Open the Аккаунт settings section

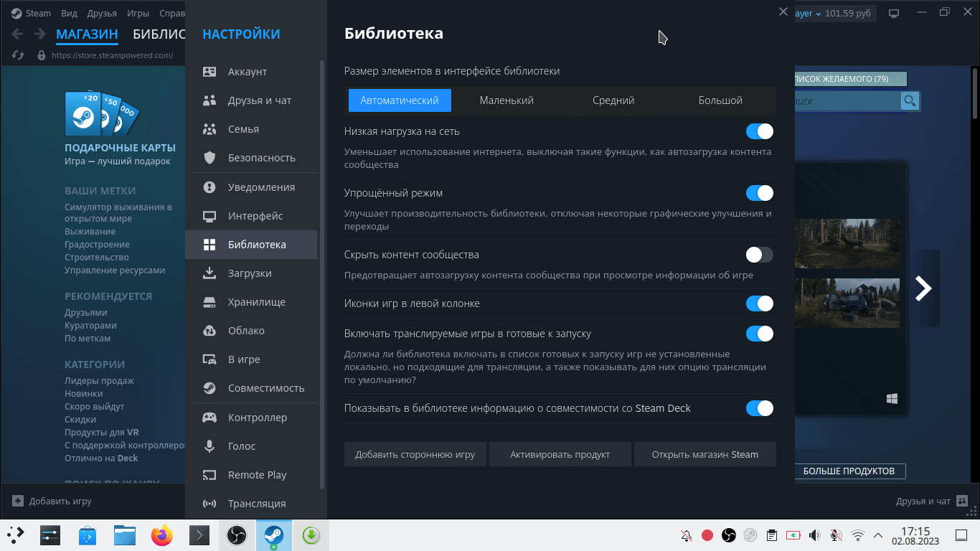coord(251,72)
